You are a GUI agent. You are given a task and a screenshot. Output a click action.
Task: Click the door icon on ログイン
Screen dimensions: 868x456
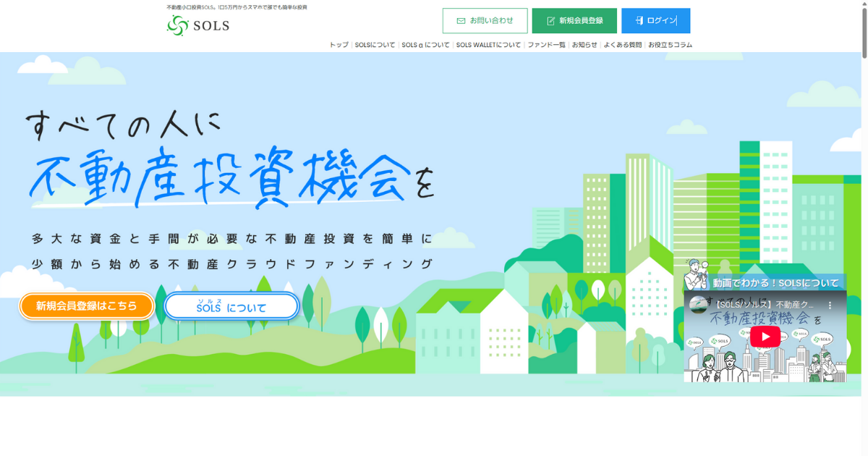pyautogui.click(x=639, y=21)
